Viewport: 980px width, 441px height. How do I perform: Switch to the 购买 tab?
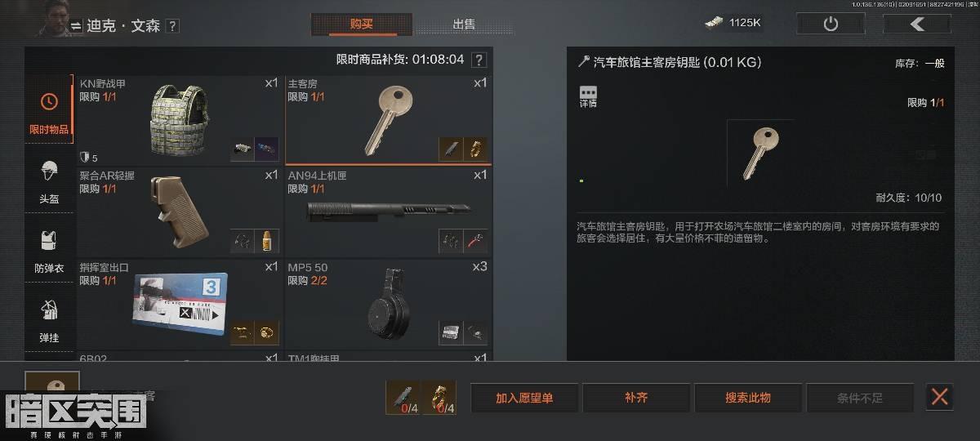pos(362,24)
